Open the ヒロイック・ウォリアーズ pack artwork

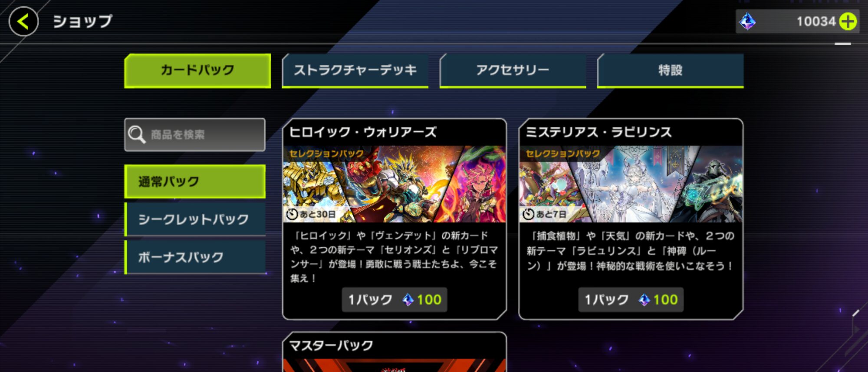tap(395, 184)
